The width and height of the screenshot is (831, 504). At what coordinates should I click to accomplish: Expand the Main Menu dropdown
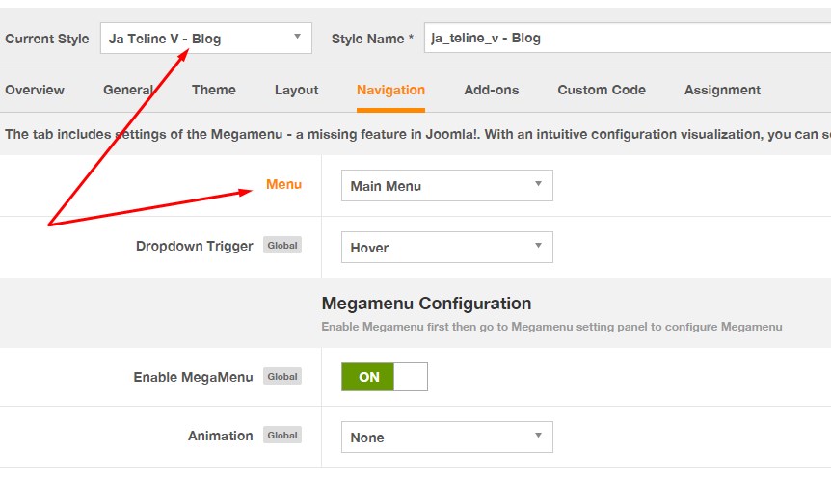pos(446,185)
